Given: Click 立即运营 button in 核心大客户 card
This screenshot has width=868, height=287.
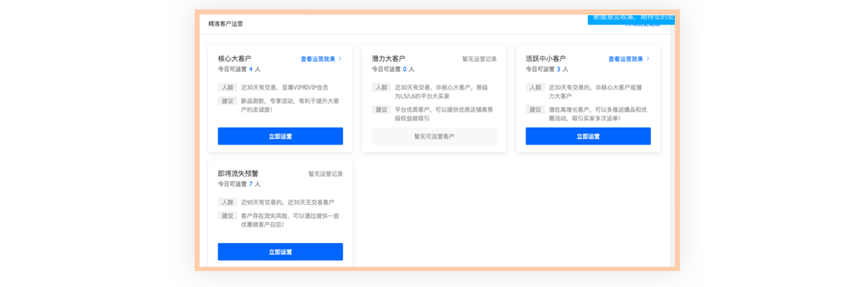Looking at the screenshot, I should pyautogui.click(x=280, y=136).
